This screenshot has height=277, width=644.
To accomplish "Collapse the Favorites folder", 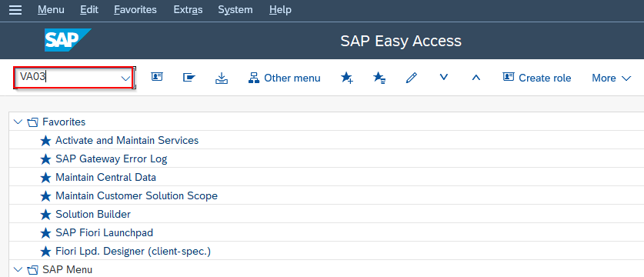I will [x=18, y=122].
